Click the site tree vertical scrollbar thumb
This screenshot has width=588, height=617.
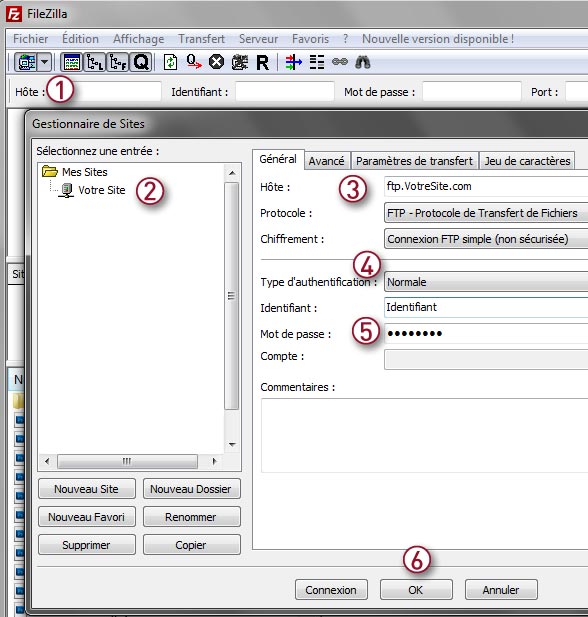[x=232, y=296]
